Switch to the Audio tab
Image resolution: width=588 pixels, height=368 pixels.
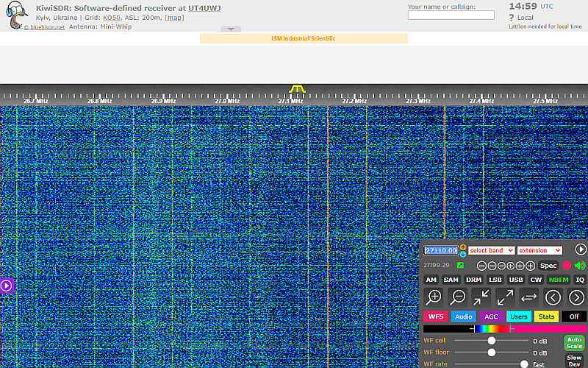463,316
